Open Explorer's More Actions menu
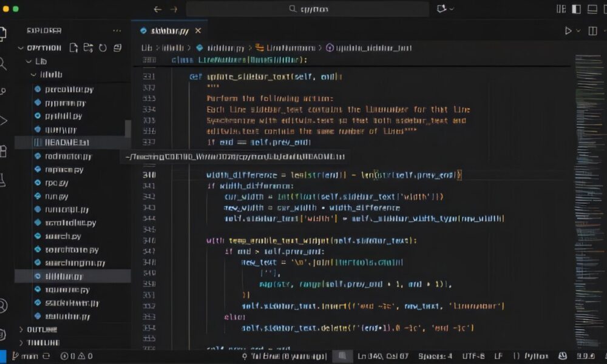 click(x=117, y=31)
